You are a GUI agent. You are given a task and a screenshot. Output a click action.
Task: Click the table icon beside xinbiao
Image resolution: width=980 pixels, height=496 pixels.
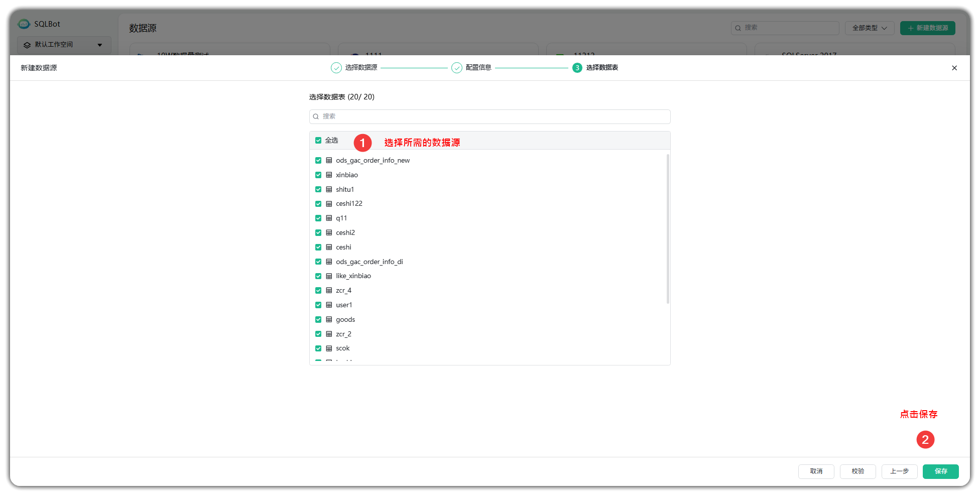click(329, 175)
